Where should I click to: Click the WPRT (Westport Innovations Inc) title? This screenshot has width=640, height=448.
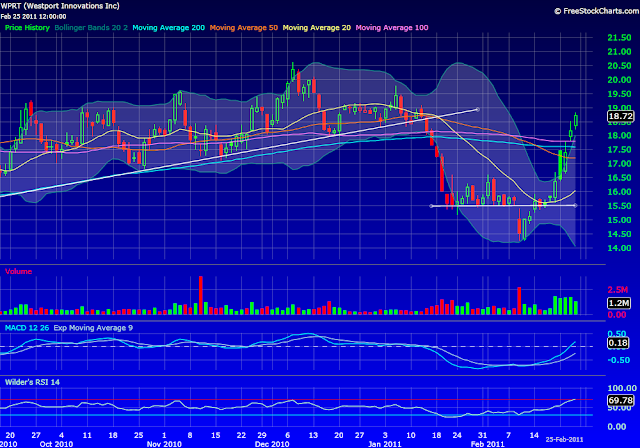60,6
